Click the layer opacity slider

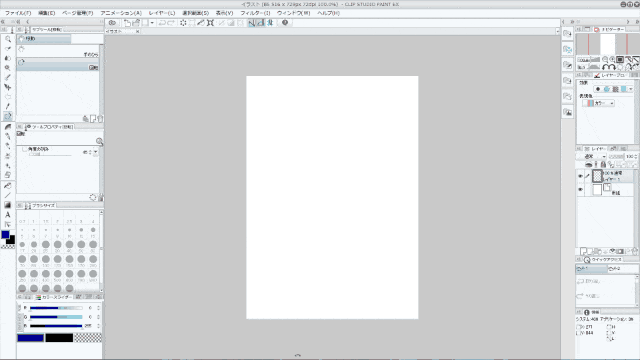coord(616,156)
